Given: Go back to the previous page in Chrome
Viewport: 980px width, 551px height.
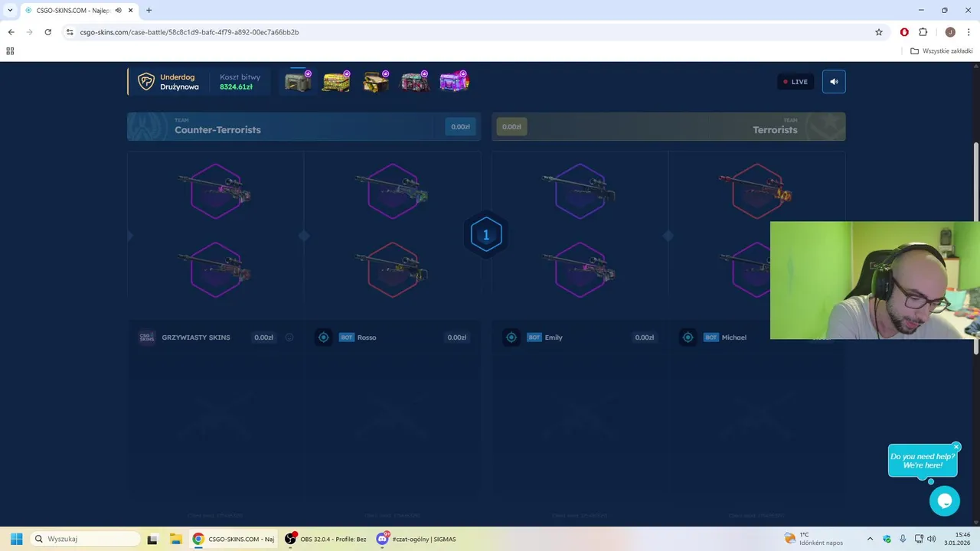Looking at the screenshot, I should click(x=11, y=32).
